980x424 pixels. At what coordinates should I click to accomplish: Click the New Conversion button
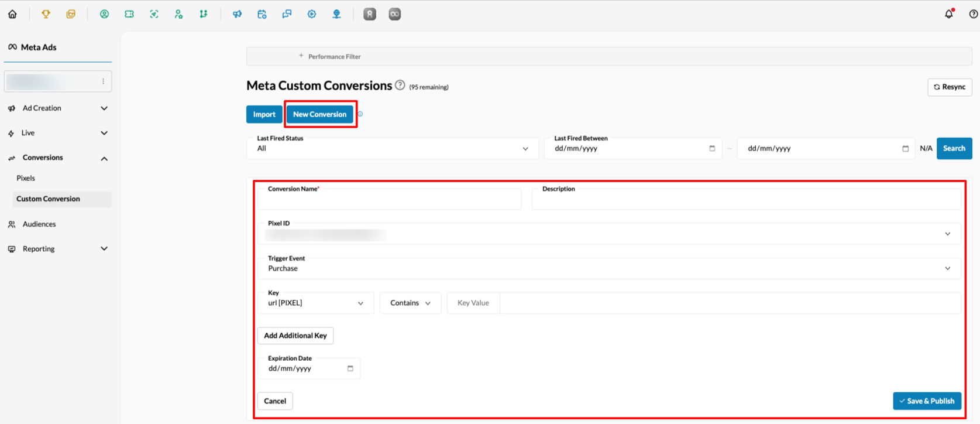pyautogui.click(x=319, y=114)
